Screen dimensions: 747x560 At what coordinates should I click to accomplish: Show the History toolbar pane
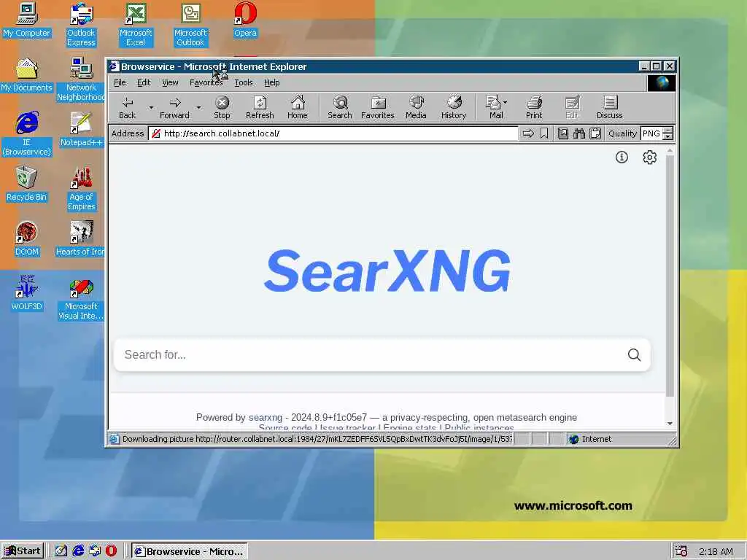pyautogui.click(x=454, y=108)
